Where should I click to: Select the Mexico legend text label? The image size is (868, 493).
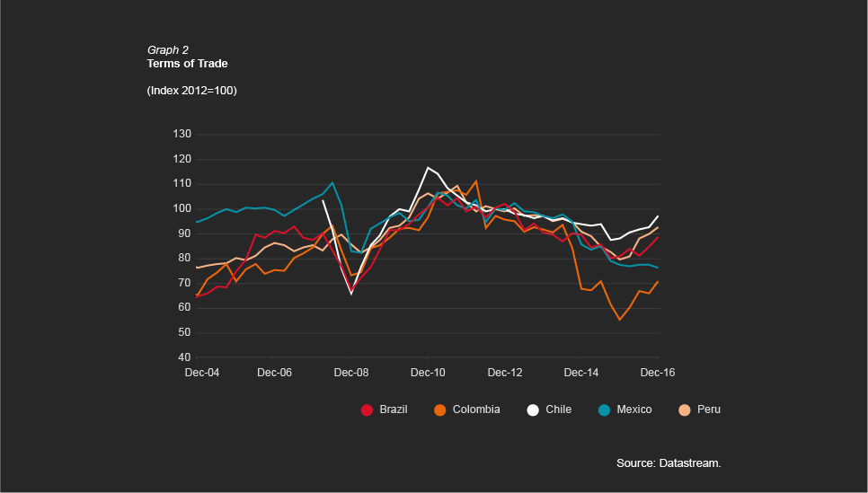tap(634, 409)
